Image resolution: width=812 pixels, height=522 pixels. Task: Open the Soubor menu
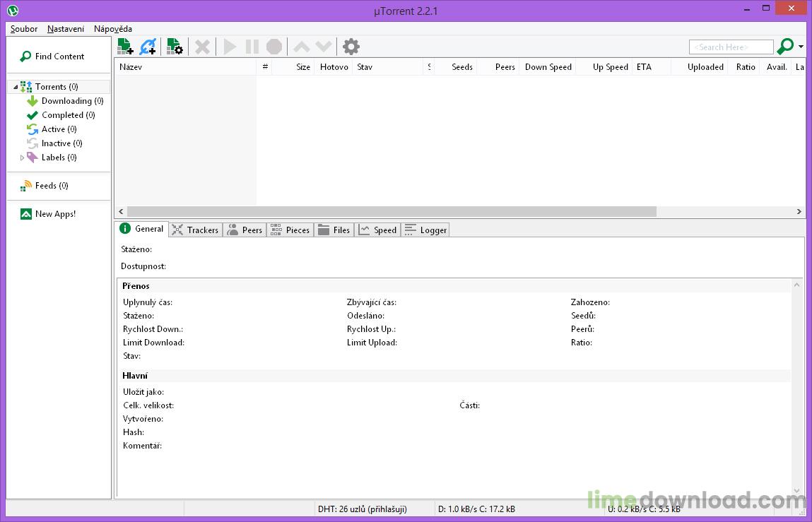[24, 29]
